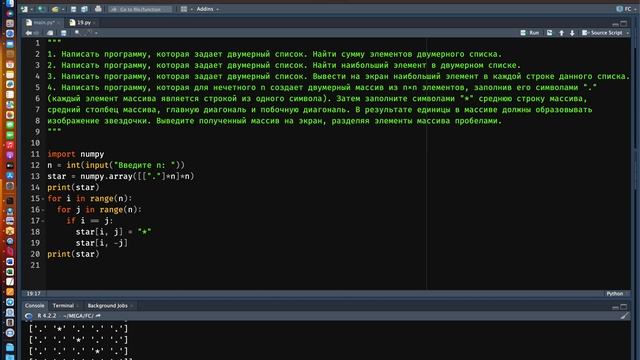The height and width of the screenshot is (360, 640).
Task: Open the Code Tools dropdown arrow
Action: [x=96, y=33]
